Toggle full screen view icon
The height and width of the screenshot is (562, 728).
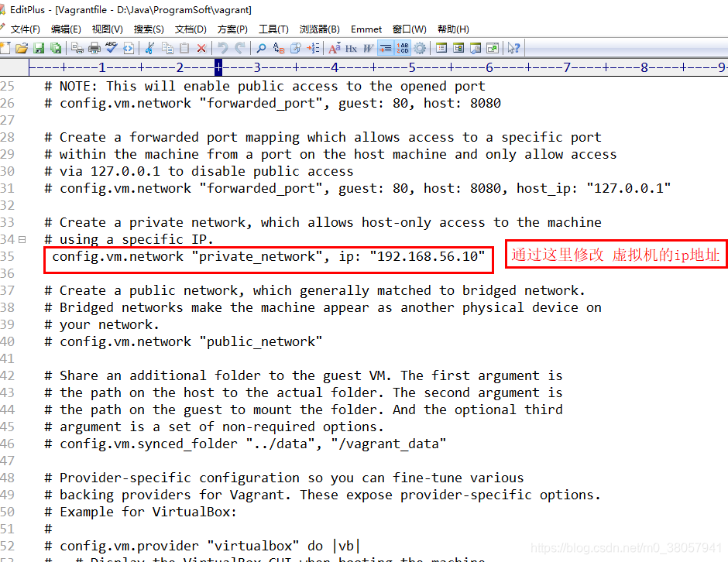coord(493,48)
